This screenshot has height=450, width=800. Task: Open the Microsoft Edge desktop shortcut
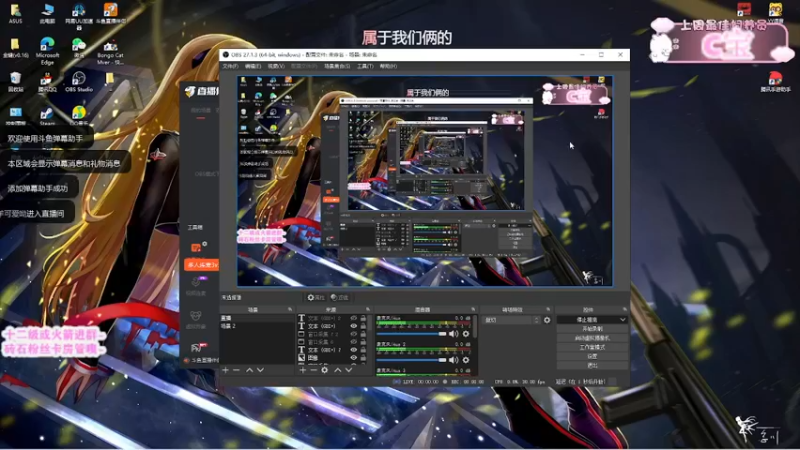click(x=47, y=51)
